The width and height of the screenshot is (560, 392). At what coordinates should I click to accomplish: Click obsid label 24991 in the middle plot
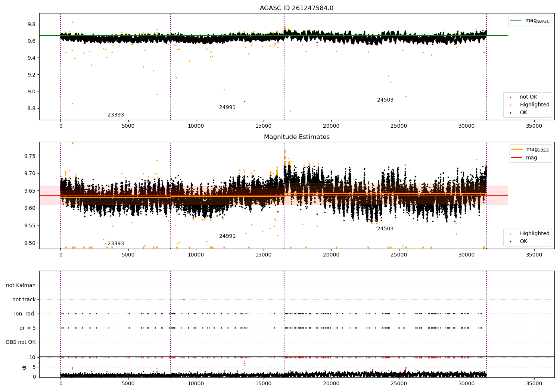pos(227,236)
